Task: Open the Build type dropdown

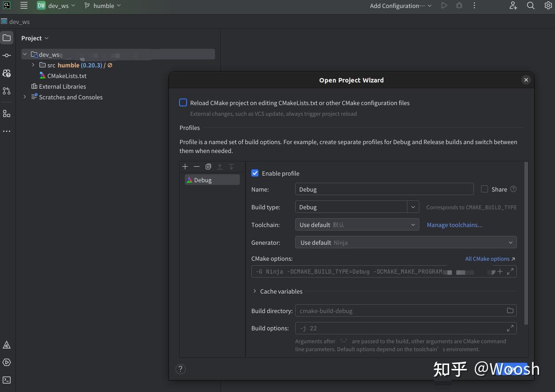Action: tap(413, 207)
